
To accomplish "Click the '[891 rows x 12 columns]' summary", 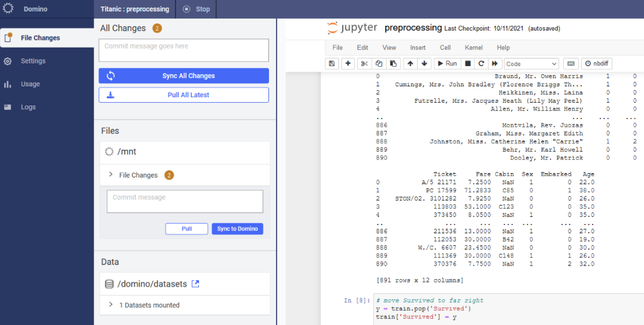I will tap(419, 280).
